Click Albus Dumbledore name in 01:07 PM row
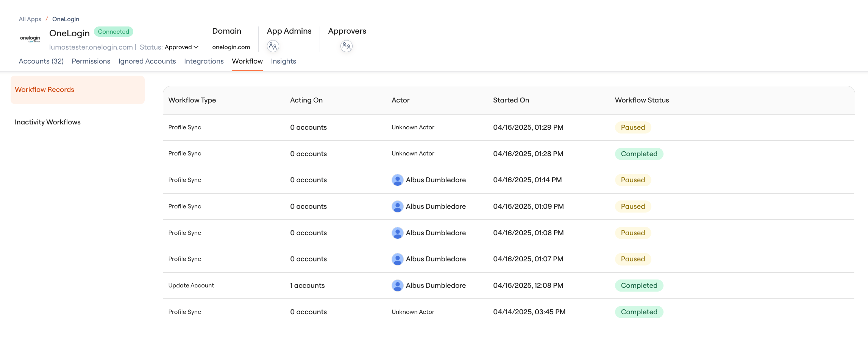 coord(436,259)
